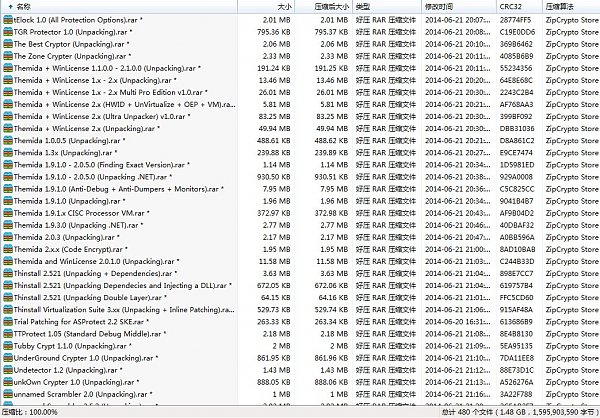Click the icon of unkOwn Crypter 1.0 archive
This screenshot has height=418, width=600.
8,382
